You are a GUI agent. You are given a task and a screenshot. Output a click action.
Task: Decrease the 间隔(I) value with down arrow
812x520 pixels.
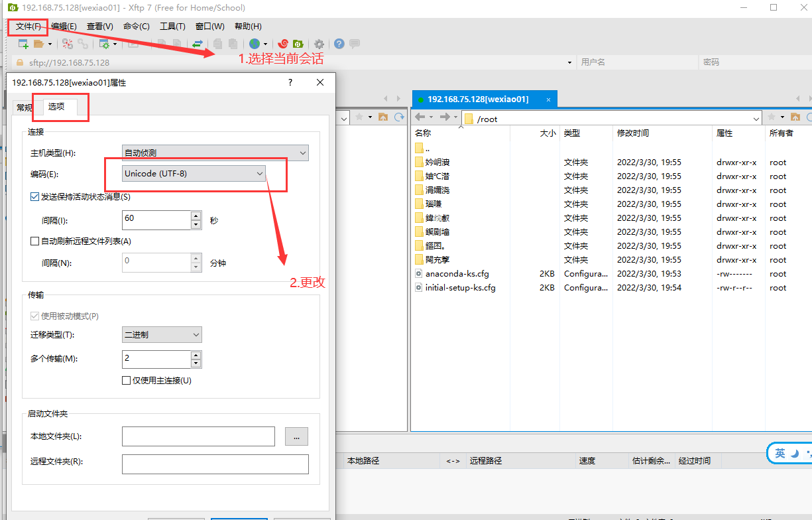coord(196,224)
